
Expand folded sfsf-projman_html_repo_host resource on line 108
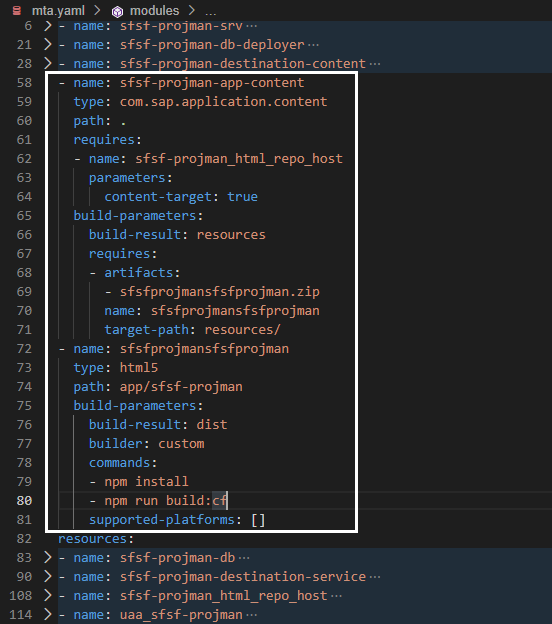48,596
